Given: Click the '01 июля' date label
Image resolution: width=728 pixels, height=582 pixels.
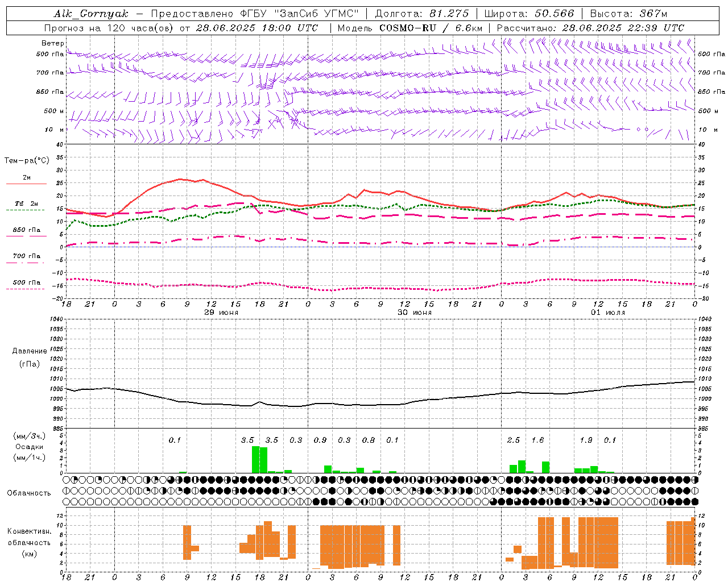Looking at the screenshot, I should pyautogui.click(x=607, y=313).
